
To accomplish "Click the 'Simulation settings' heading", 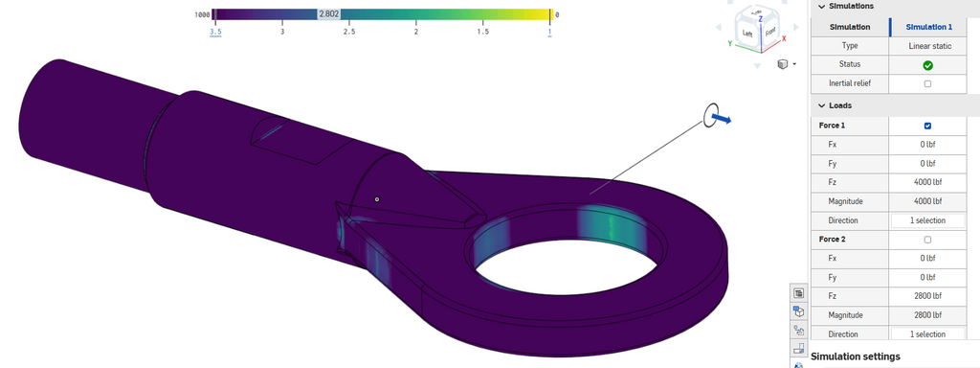I will pos(855,356).
